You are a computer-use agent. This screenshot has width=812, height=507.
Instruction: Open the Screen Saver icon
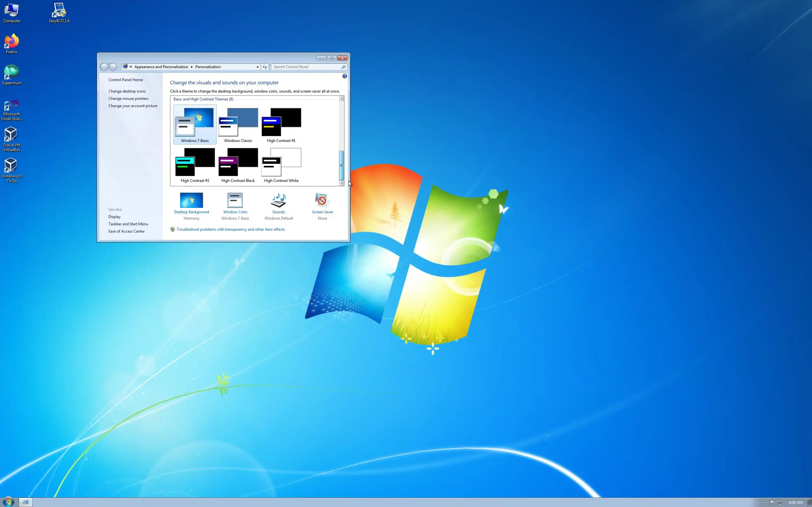click(x=322, y=201)
